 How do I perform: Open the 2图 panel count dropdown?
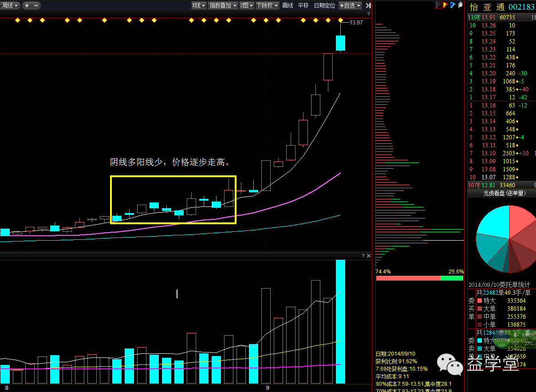(x=246, y=5)
